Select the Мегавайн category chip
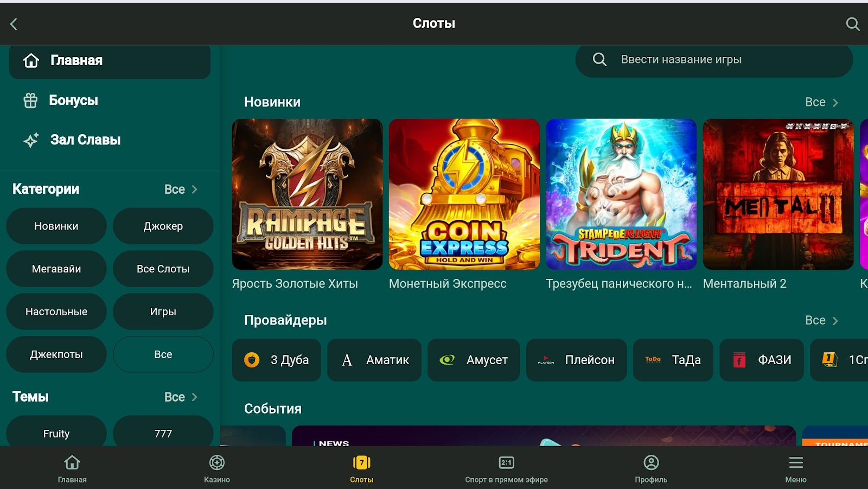Image resolution: width=868 pixels, height=489 pixels. tap(56, 269)
